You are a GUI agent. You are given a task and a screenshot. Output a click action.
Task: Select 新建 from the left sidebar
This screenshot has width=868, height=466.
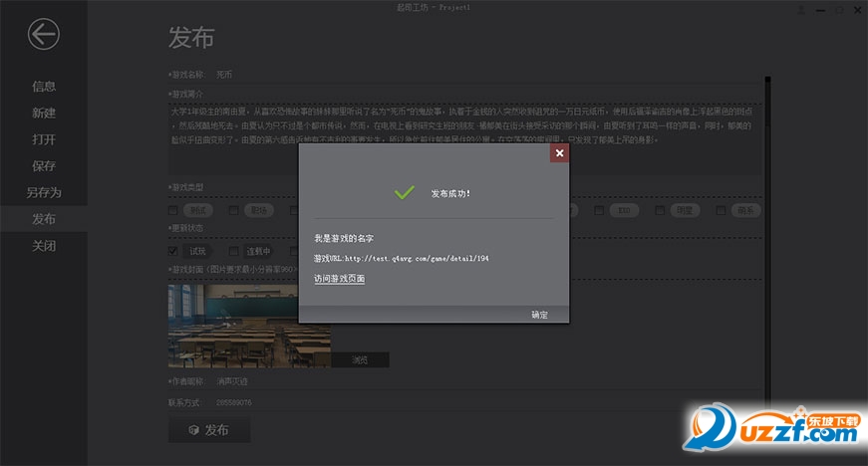pyautogui.click(x=44, y=114)
